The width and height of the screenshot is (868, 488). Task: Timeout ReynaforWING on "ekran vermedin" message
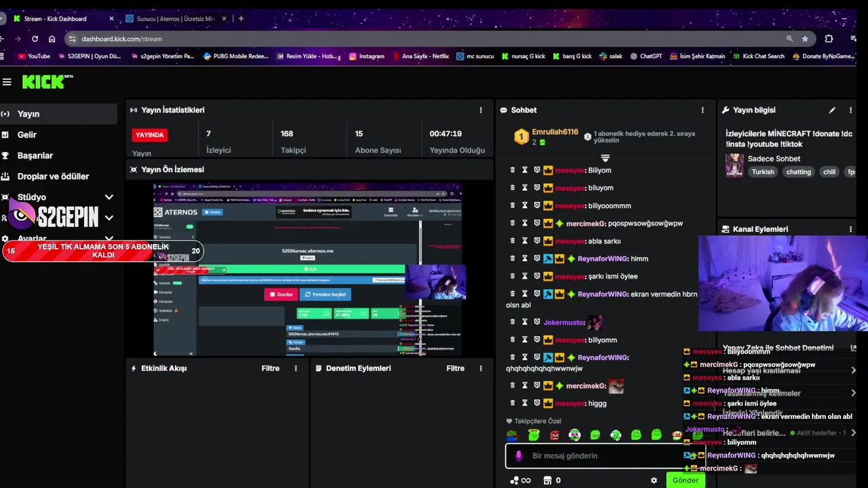point(524,293)
